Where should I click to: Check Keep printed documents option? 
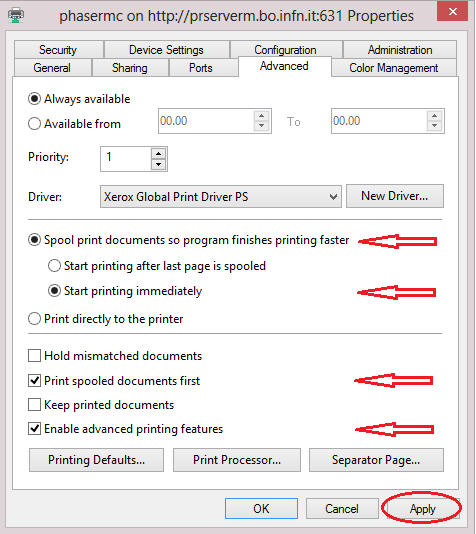click(x=34, y=405)
